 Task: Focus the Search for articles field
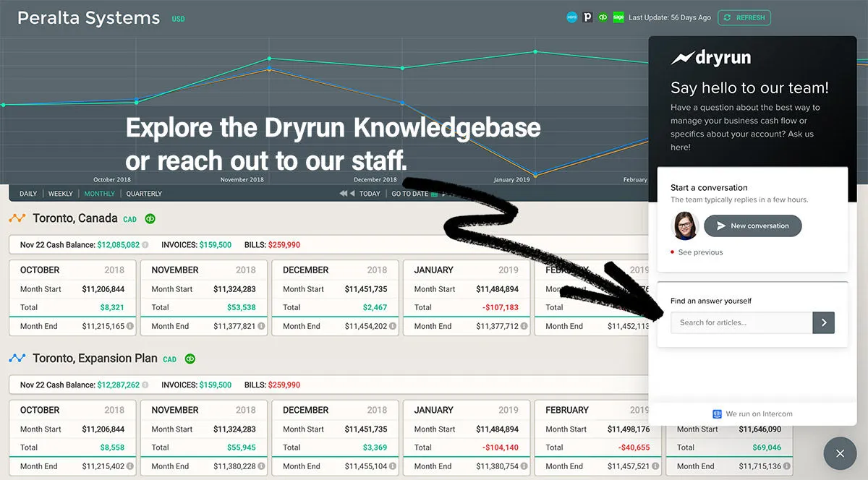741,322
